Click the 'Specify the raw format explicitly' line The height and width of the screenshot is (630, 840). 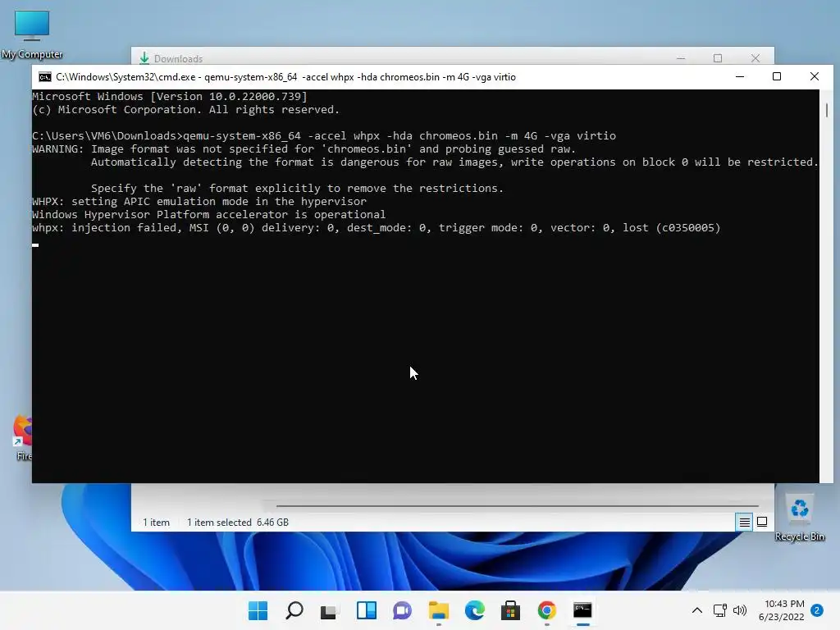click(297, 189)
